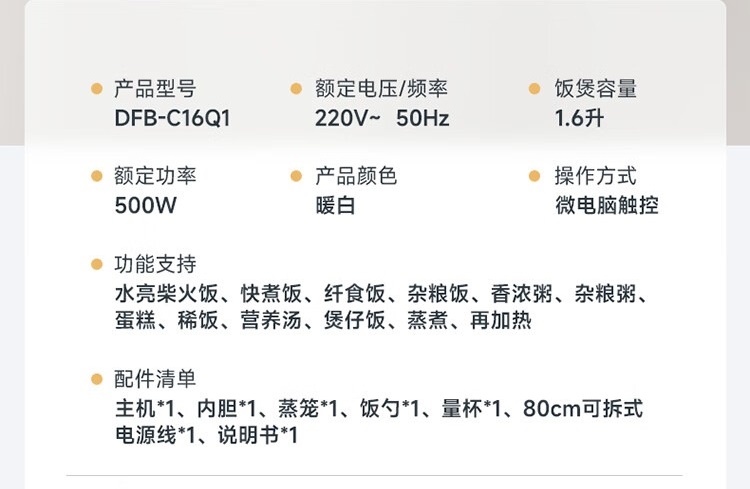Click the 220V~ 50Hz voltage value
750x489 pixels.
[x=382, y=118]
